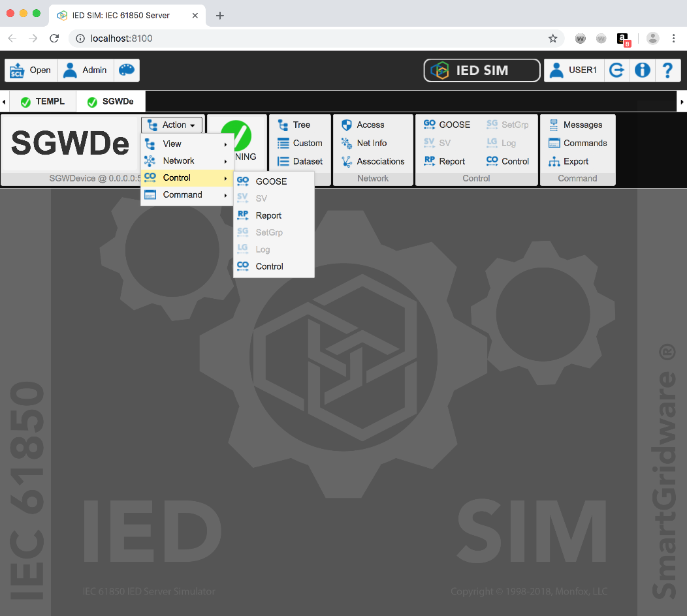
Task: Click the site information icon
Action: [80, 38]
